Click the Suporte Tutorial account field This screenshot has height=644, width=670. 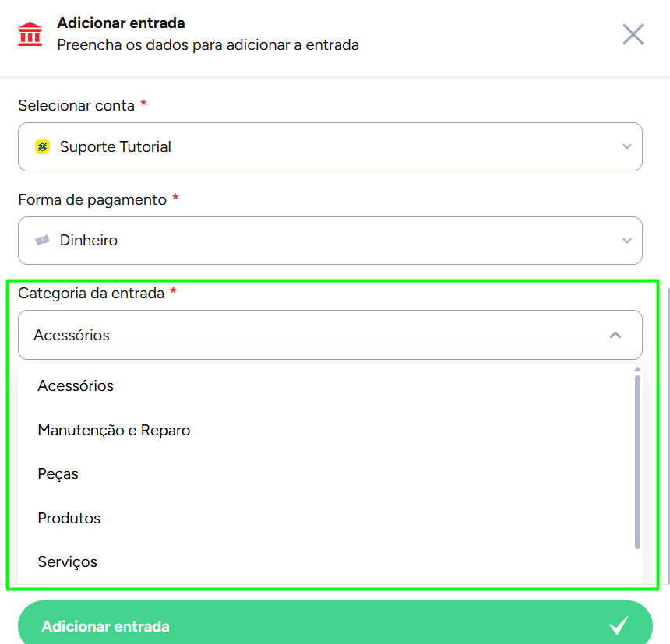coord(330,146)
